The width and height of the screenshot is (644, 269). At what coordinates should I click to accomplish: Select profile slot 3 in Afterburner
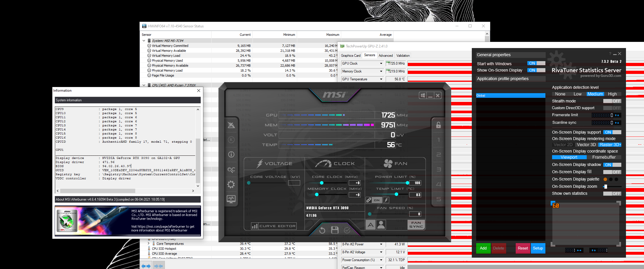[439, 169]
